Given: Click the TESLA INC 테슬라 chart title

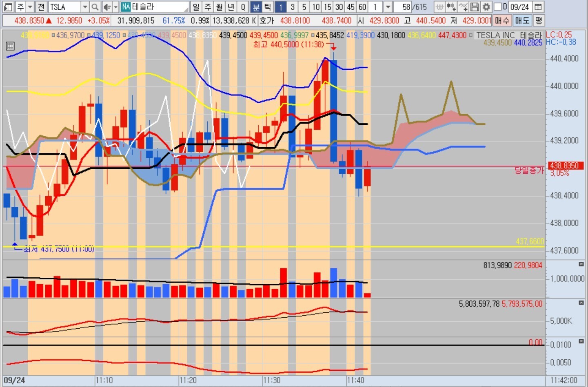Looking at the screenshot, I should [509, 35].
